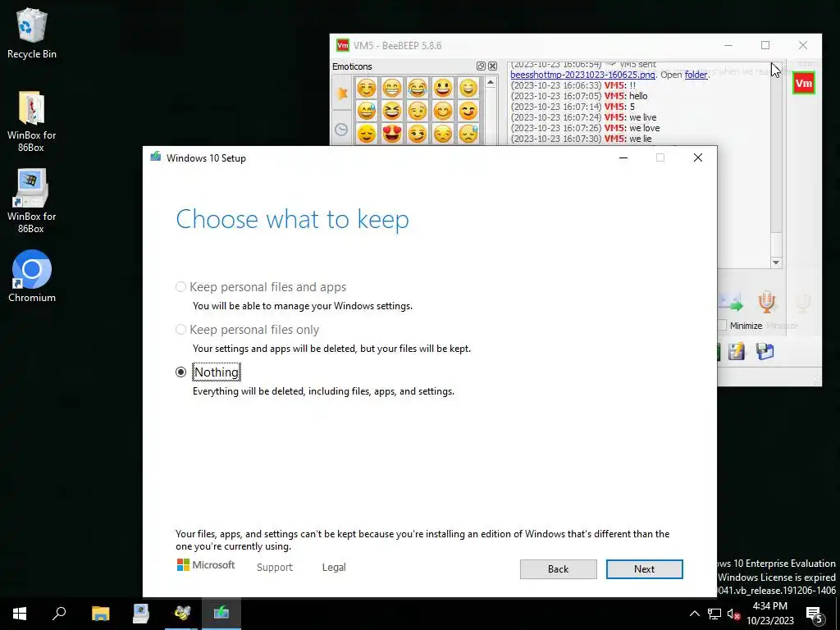This screenshot has height=630, width=840.
Task: Switch to BeeBEEP bee taskbar button
Action: 181,614
